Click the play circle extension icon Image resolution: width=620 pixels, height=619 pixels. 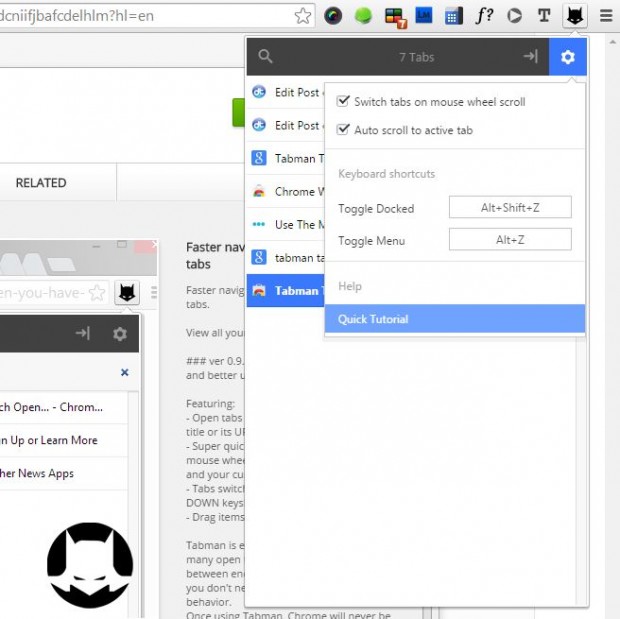(x=514, y=16)
